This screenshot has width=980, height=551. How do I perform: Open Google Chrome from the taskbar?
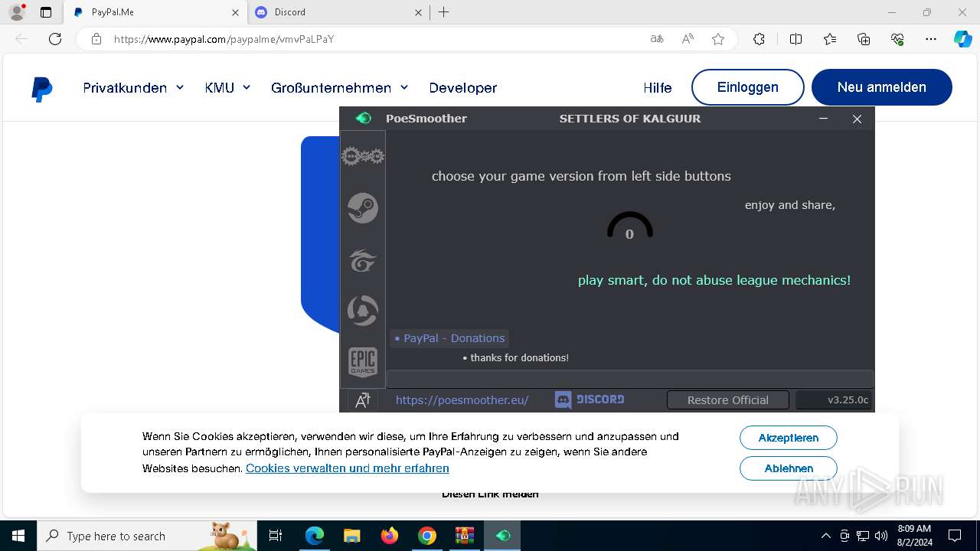427,536
